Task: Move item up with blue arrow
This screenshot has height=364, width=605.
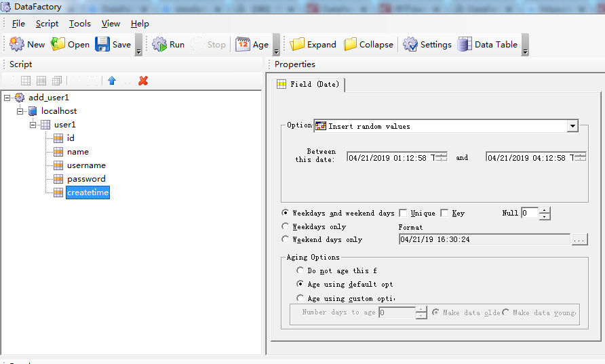Action: (x=112, y=81)
